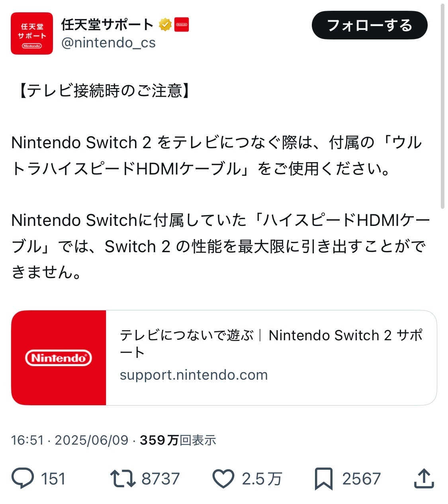Open the red Nintendo logo card thumbnail
The image size is (448, 504).
coord(59,358)
